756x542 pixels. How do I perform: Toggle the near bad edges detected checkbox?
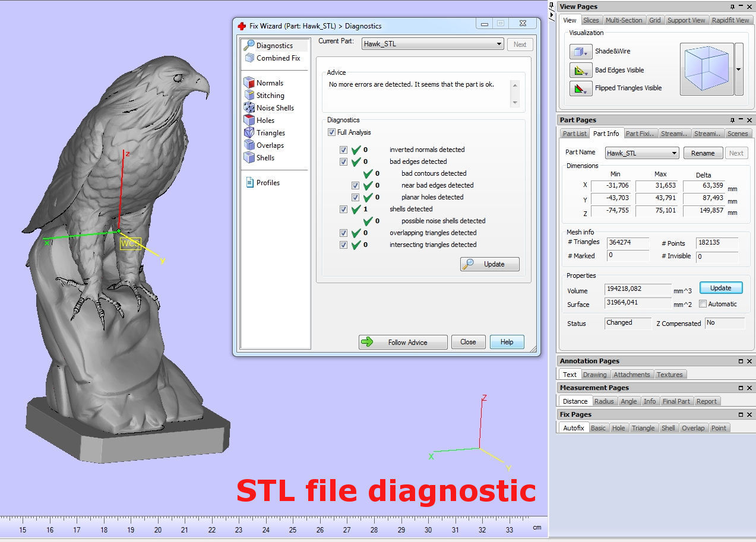pos(355,185)
